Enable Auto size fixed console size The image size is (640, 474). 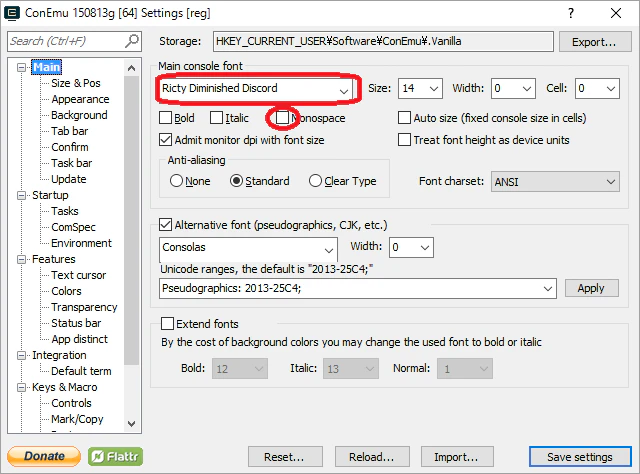[x=404, y=118]
